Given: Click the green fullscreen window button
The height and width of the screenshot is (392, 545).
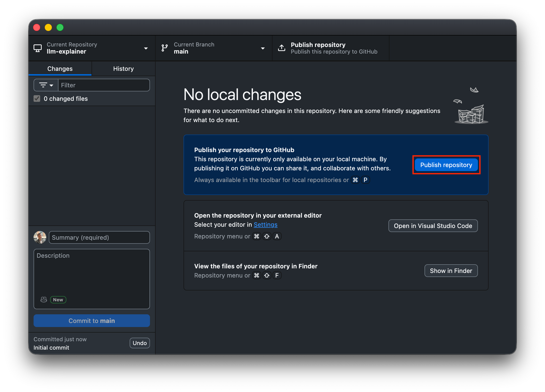Looking at the screenshot, I should (x=60, y=27).
